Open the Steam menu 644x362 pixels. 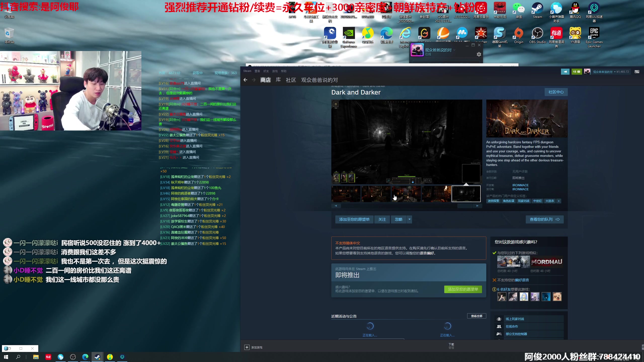247,71
